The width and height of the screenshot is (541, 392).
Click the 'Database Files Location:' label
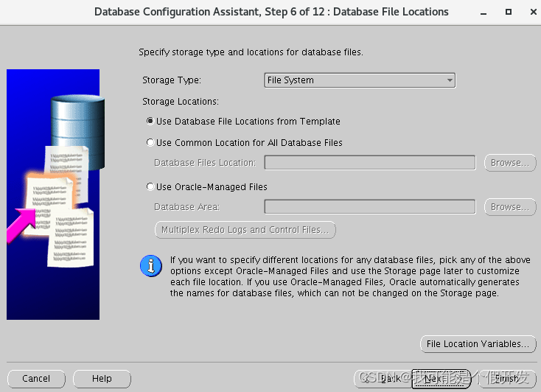pos(205,163)
